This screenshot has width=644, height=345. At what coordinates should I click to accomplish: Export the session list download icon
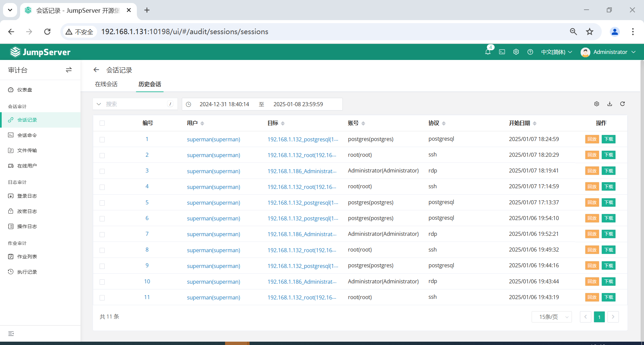tap(609, 104)
